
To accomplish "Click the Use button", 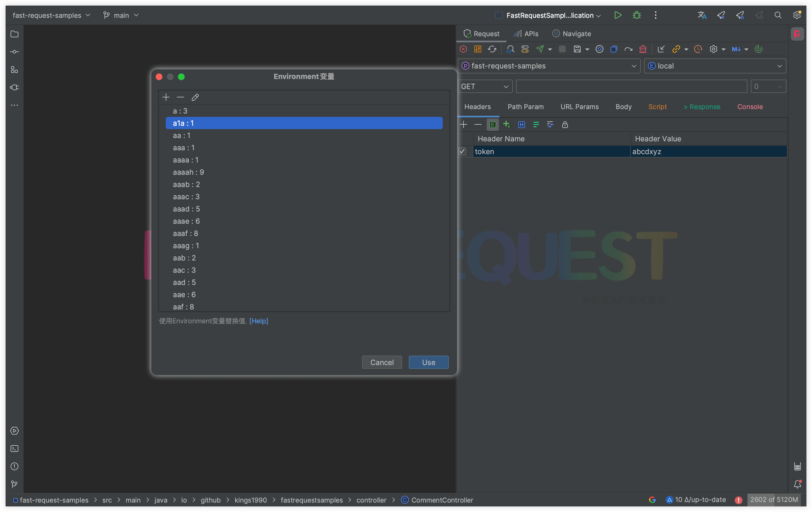I will point(428,363).
